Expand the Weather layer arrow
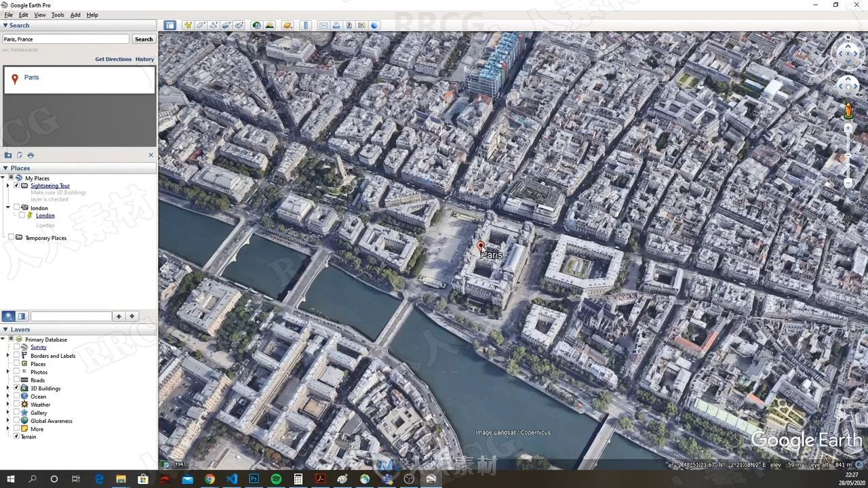 (8, 404)
